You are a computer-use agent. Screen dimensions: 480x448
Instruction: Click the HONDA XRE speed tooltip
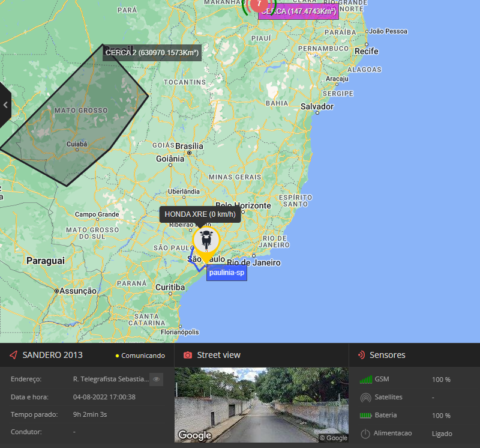coord(200,214)
